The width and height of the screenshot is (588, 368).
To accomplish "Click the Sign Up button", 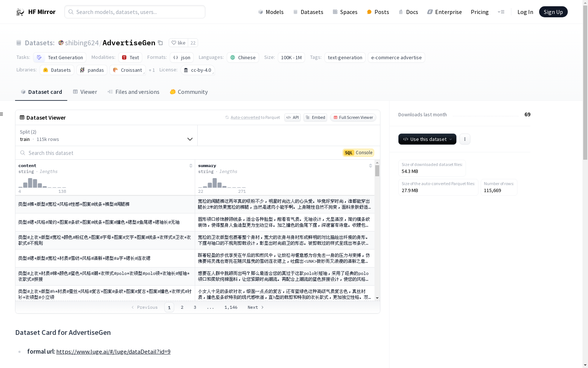I will click(553, 12).
